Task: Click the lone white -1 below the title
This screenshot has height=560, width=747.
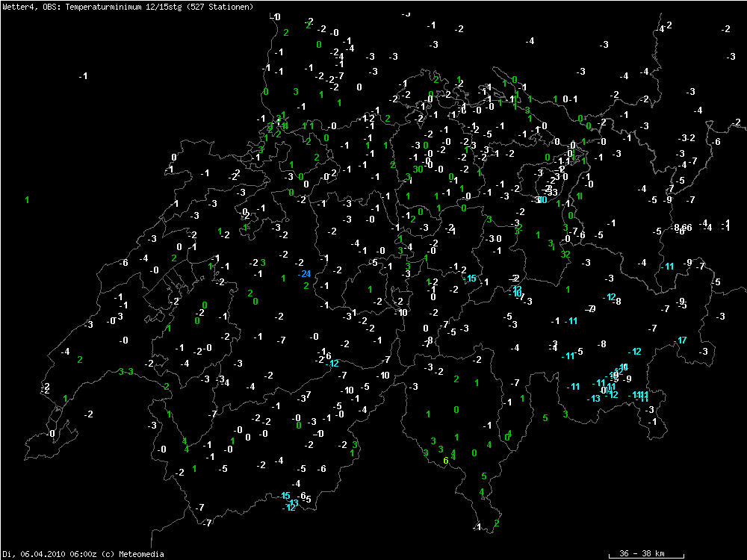Action: (83, 76)
